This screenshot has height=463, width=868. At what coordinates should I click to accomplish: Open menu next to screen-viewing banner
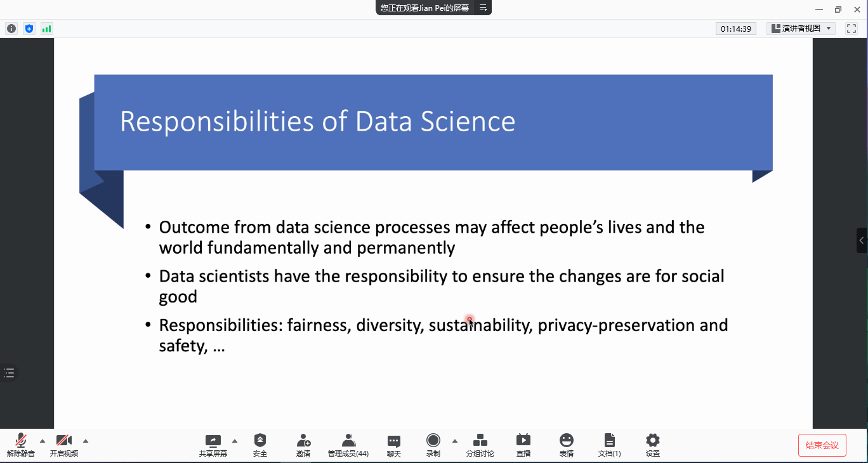point(483,8)
